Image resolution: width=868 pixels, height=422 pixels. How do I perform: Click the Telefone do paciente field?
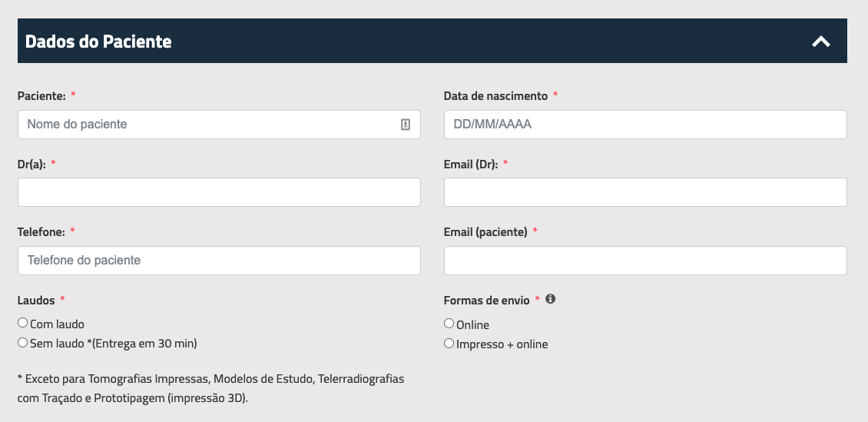click(219, 261)
